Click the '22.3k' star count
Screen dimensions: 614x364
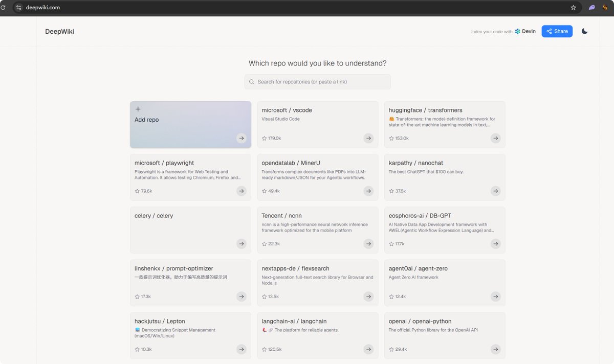pyautogui.click(x=274, y=244)
